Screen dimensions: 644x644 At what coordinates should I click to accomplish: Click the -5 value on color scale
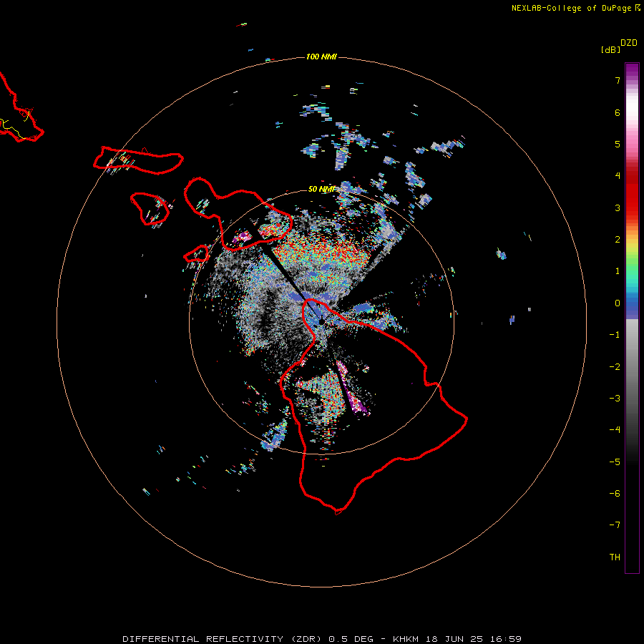tap(615, 462)
